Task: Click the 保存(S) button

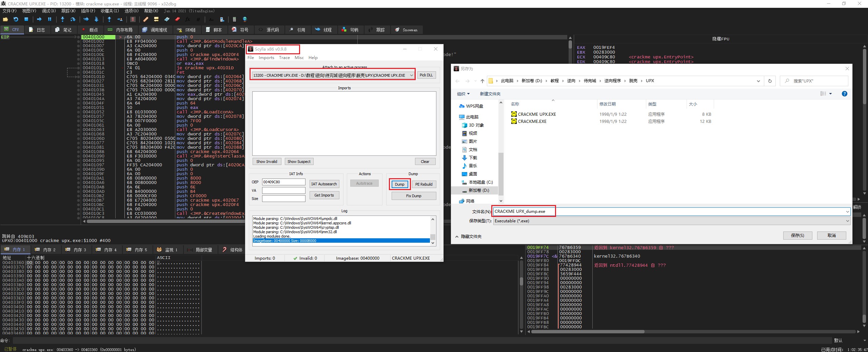Action: coord(797,235)
